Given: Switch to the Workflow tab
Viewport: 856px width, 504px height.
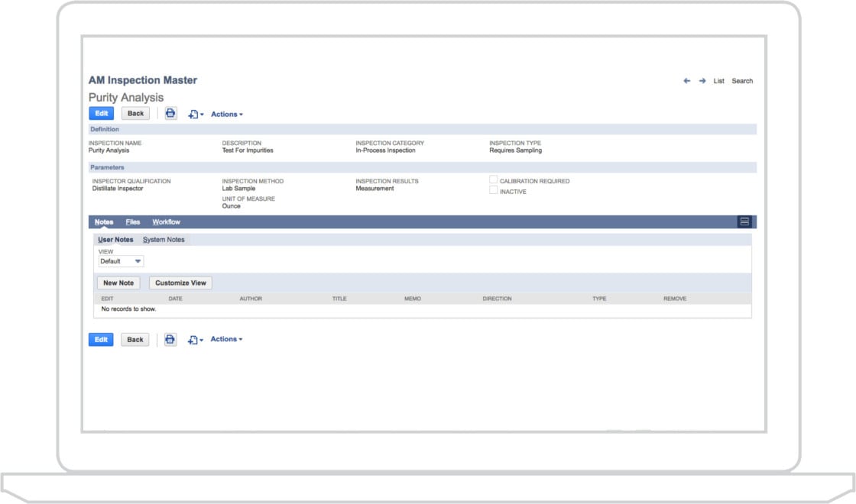Looking at the screenshot, I should [166, 222].
